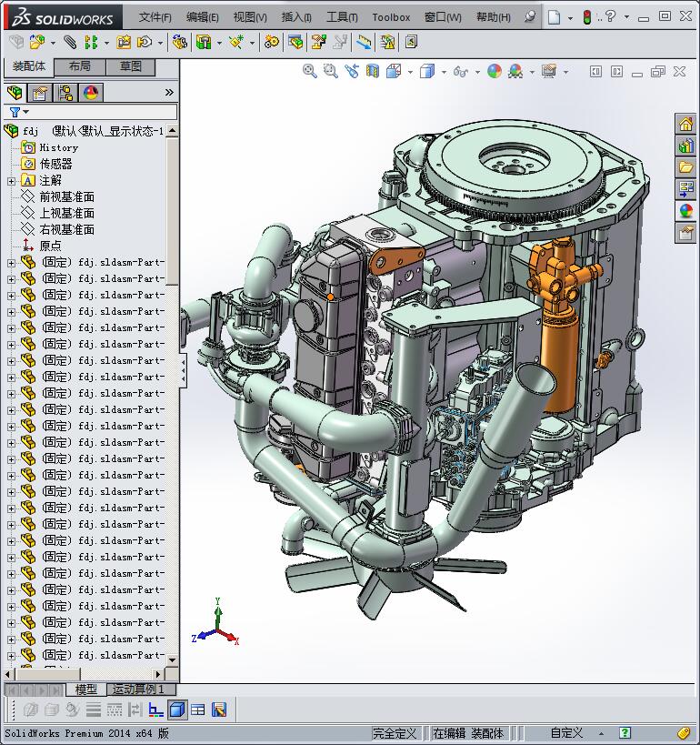Select the Mate paperclip tool
Screen dimensions: 700x745
pos(70,42)
